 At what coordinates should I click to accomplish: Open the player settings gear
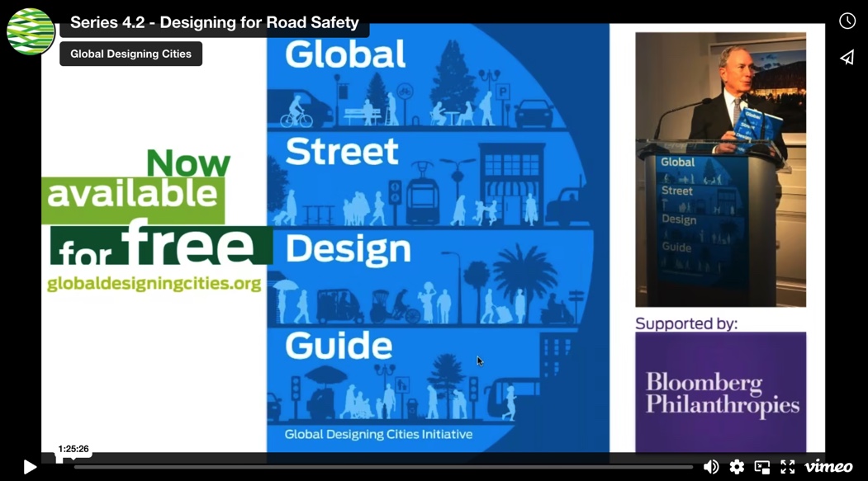click(737, 467)
